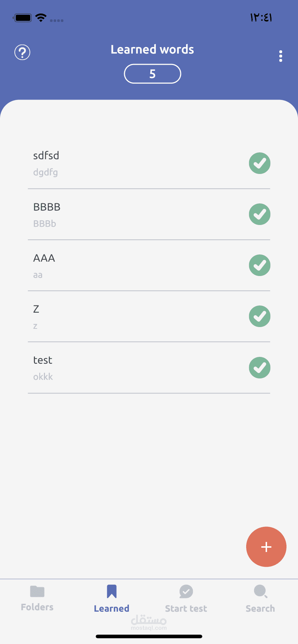
Task: Toggle the green checkmark for BBBB
Action: tap(259, 214)
